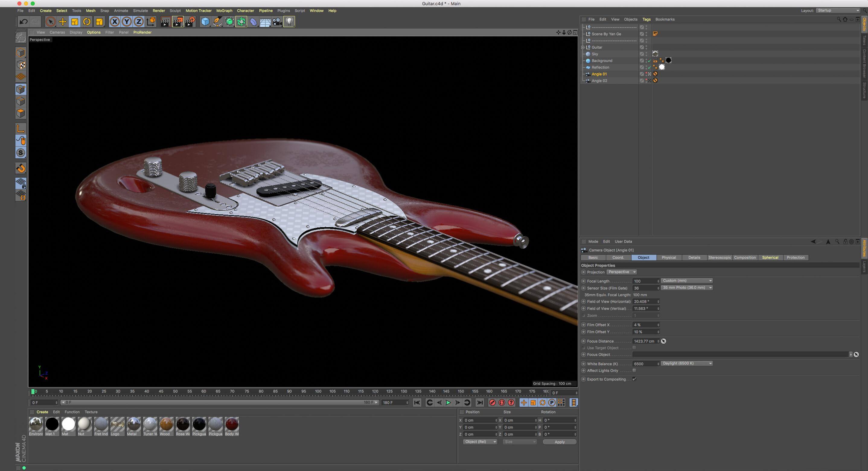The width and height of the screenshot is (868, 471).
Task: Select the Move tool icon
Action: pyautogui.click(x=63, y=22)
